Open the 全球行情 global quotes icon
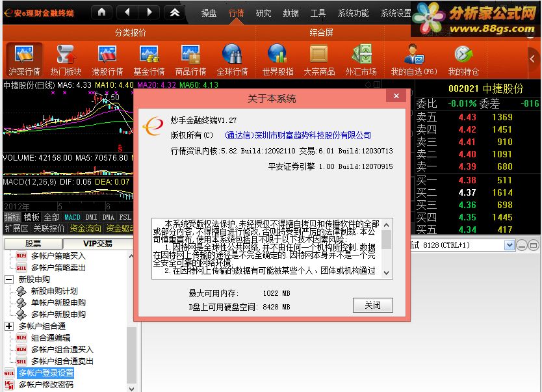542x392 pixels. 232,59
